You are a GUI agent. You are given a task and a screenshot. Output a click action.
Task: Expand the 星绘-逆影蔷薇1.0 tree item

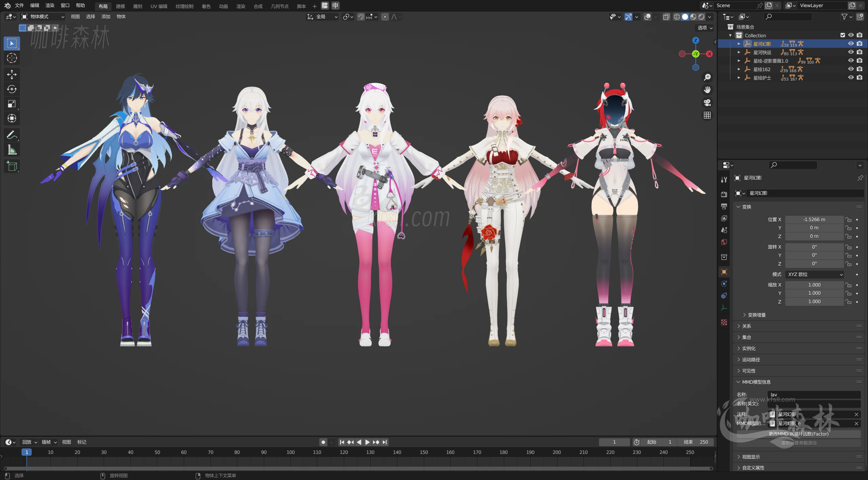tap(739, 61)
